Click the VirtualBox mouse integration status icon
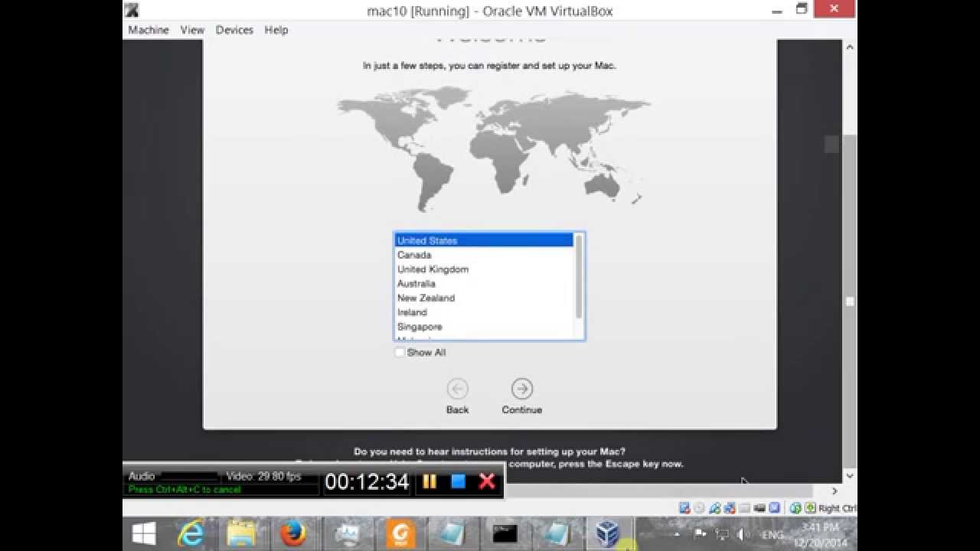 click(x=795, y=508)
